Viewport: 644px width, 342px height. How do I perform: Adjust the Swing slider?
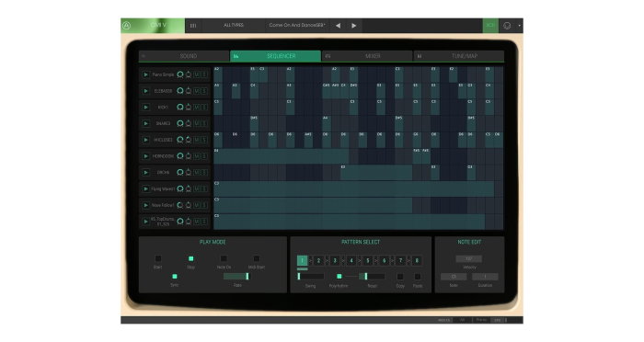tap(311, 277)
